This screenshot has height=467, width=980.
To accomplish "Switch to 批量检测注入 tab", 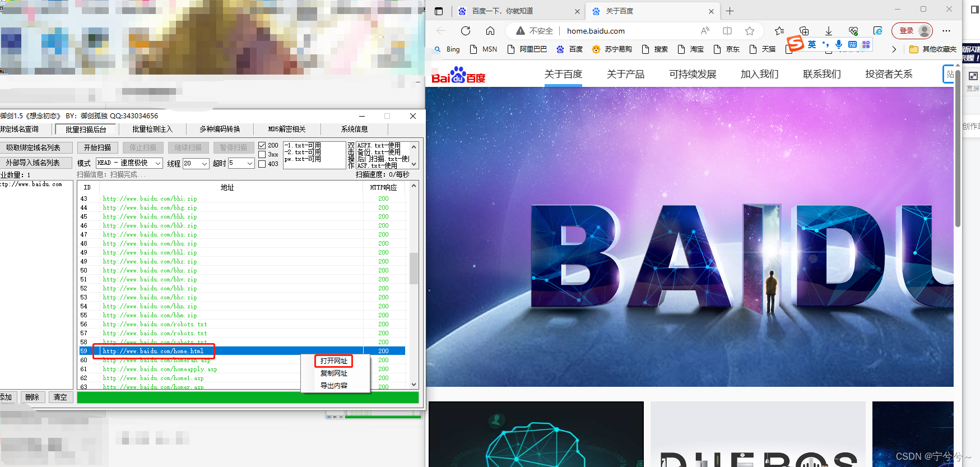I will 152,130.
